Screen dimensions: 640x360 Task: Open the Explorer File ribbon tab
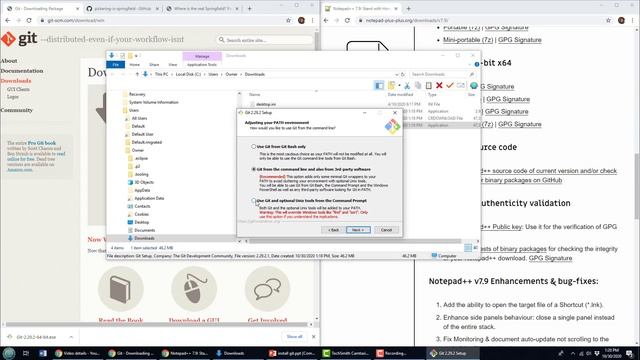(116, 64)
